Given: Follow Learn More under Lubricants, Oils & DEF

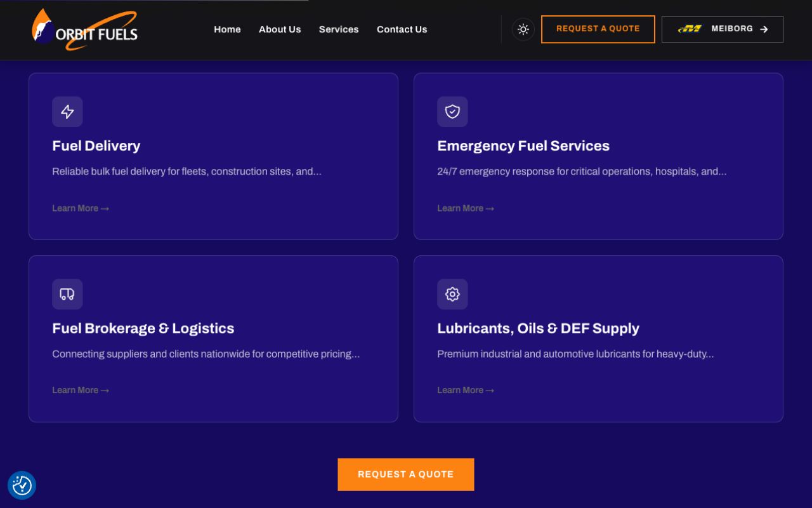Looking at the screenshot, I should (x=466, y=390).
